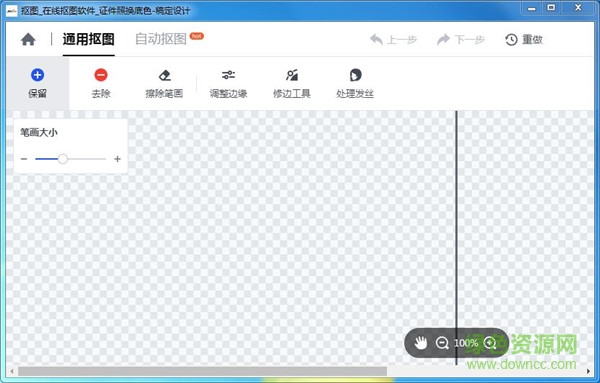Maximize the application window
The image size is (600, 383).
(x=551, y=8)
